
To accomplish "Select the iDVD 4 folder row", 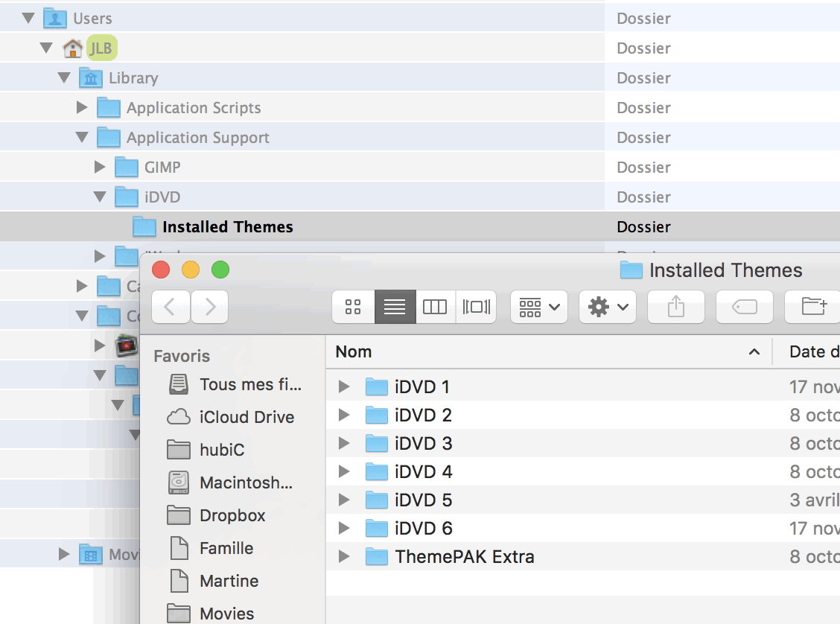I will [x=583, y=472].
